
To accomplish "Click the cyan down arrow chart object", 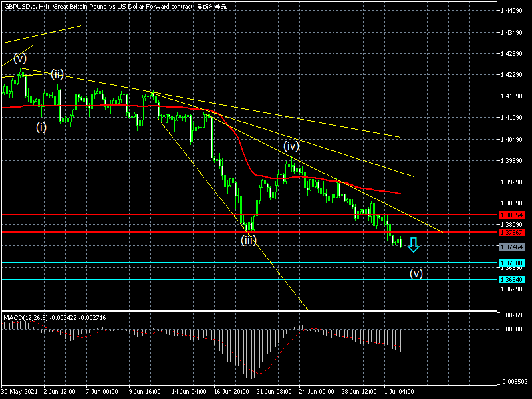I will tap(413, 245).
